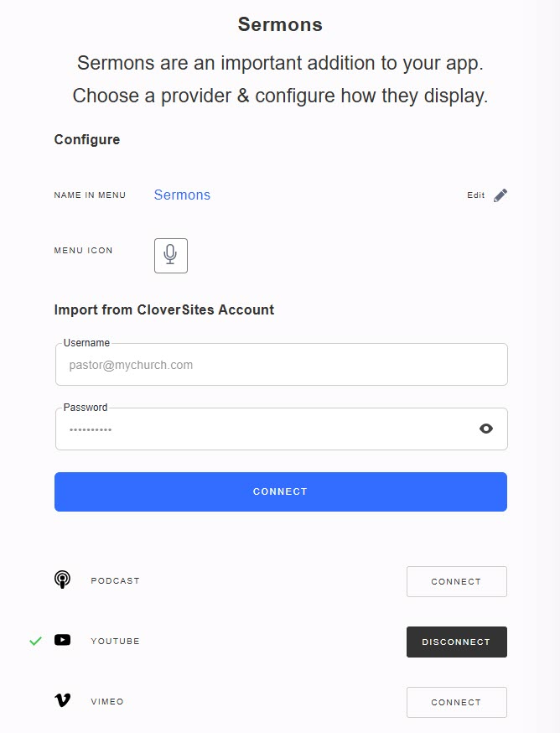Click the Username input field

point(281,365)
